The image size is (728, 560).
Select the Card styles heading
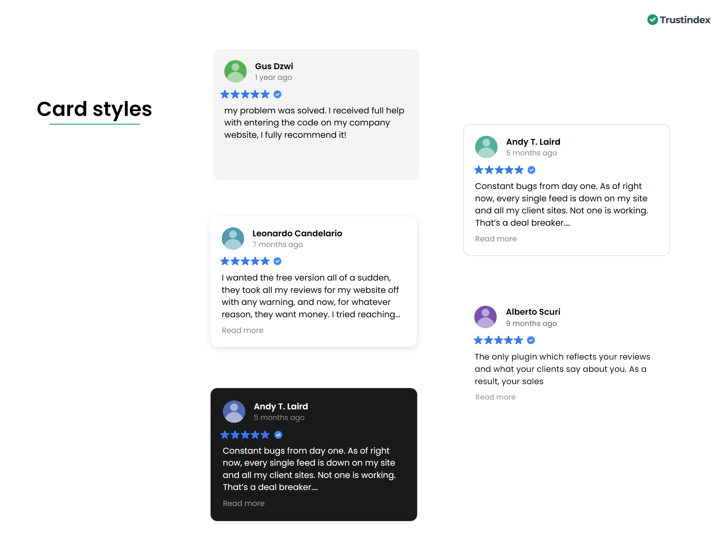click(x=95, y=109)
